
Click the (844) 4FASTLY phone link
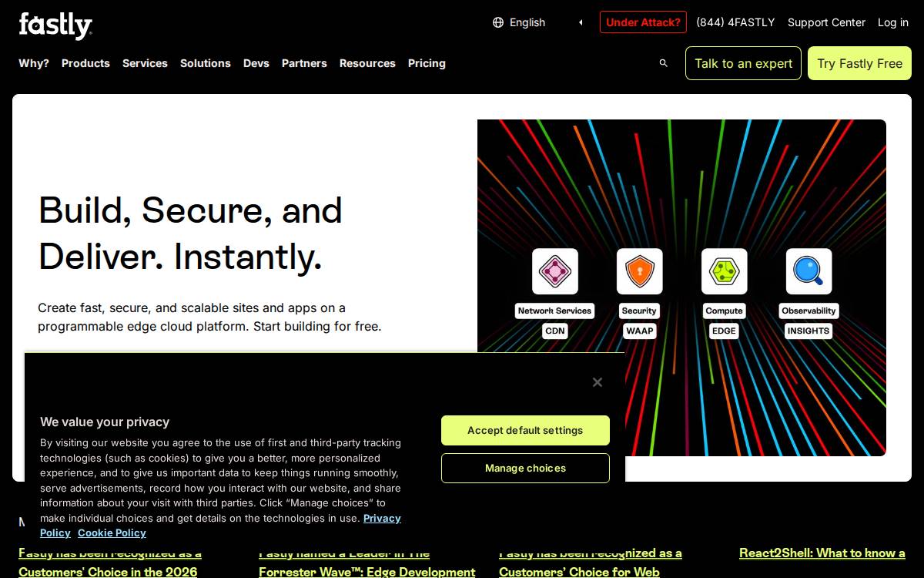pos(735,22)
